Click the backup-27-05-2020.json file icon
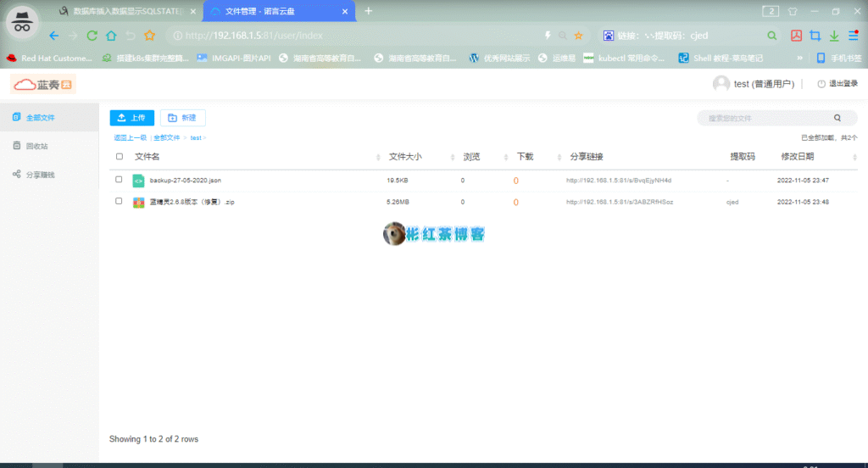 click(x=138, y=181)
